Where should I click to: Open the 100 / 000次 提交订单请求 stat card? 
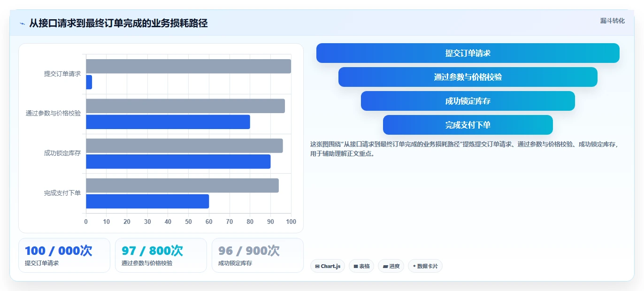64,255
